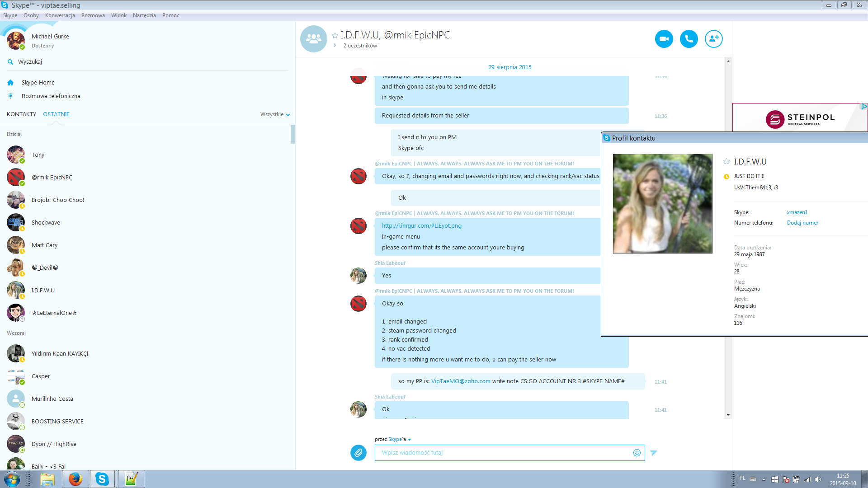Open the Widok menu
This screenshot has width=868, height=488.
[119, 15]
